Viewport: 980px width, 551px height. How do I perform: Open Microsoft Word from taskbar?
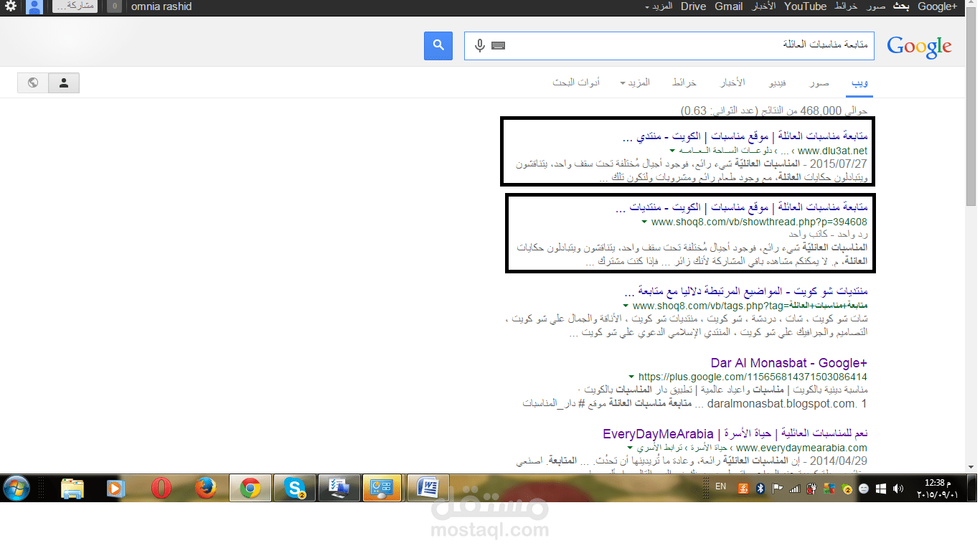pyautogui.click(x=428, y=489)
